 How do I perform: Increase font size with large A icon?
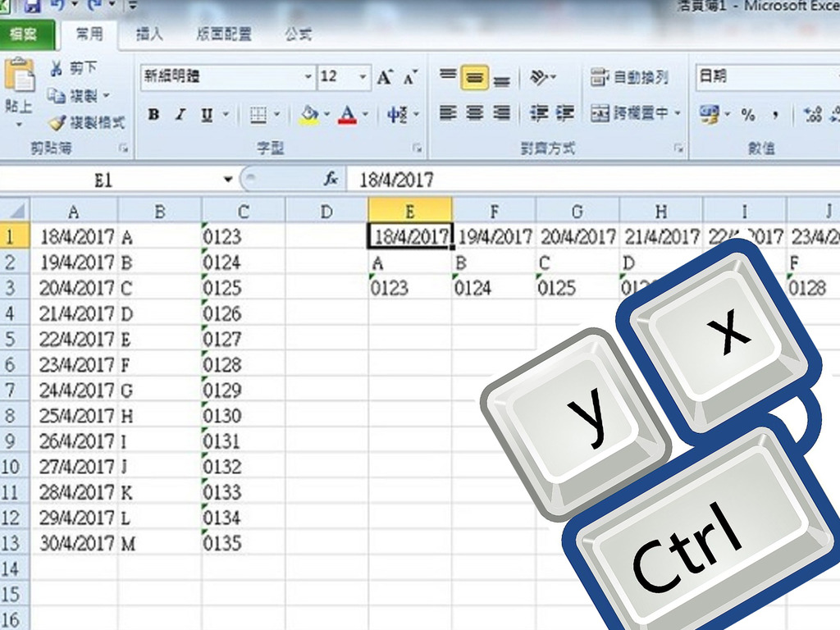[385, 78]
